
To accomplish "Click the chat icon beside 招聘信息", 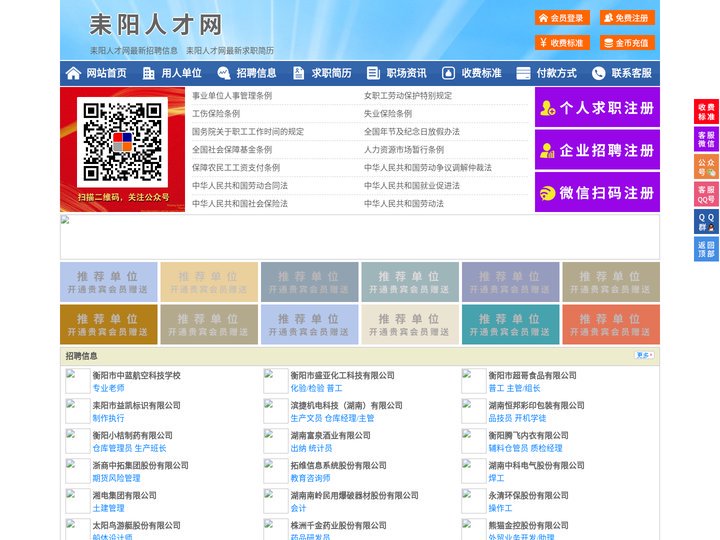I will pos(224,73).
